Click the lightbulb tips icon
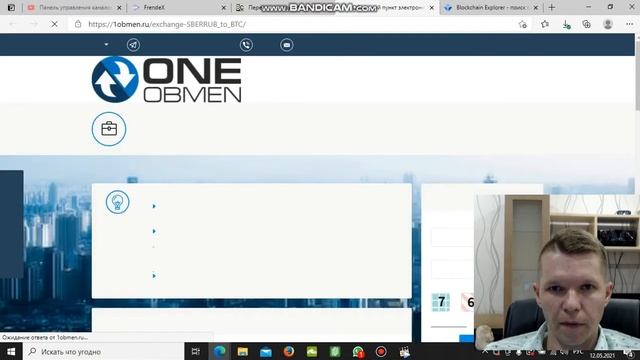The image size is (640, 360). [x=118, y=202]
